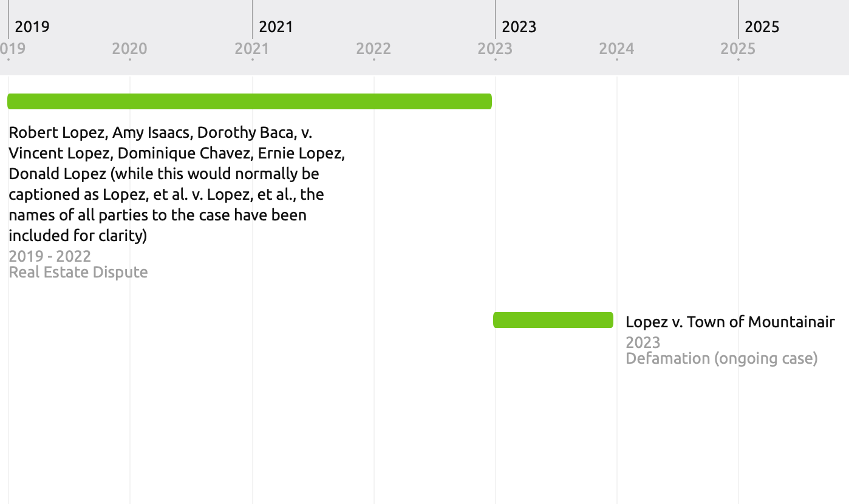Screen dimensions: 849x504
Task: Click the 'Defamation (ongoing case)' description
Action: [x=721, y=358]
